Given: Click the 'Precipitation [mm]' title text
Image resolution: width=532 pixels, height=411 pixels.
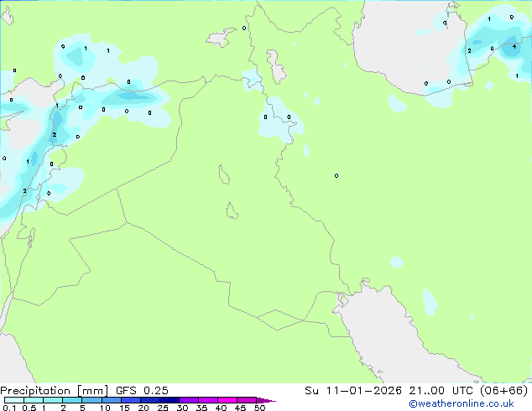Looking at the screenshot, I should click(54, 391).
